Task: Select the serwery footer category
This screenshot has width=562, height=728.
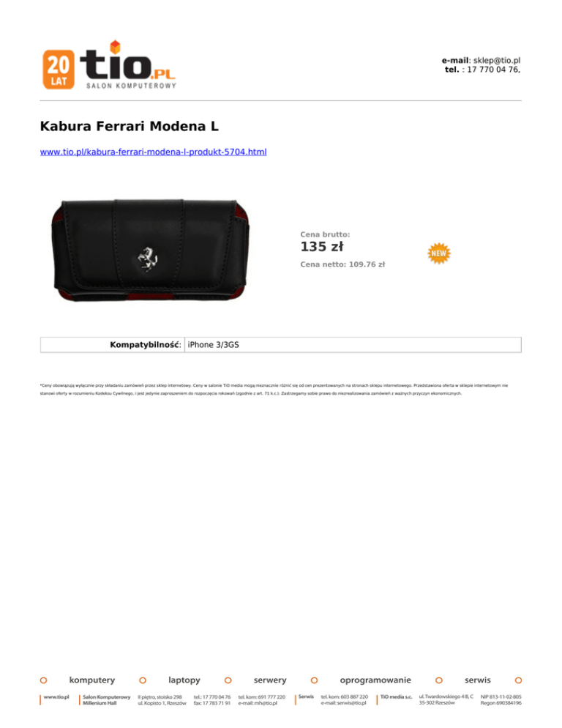Action: (x=270, y=680)
